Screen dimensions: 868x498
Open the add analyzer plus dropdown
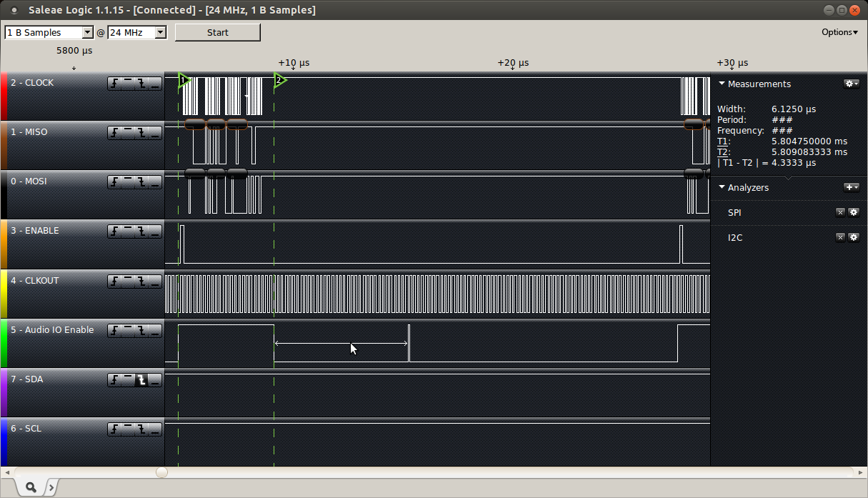coord(852,187)
